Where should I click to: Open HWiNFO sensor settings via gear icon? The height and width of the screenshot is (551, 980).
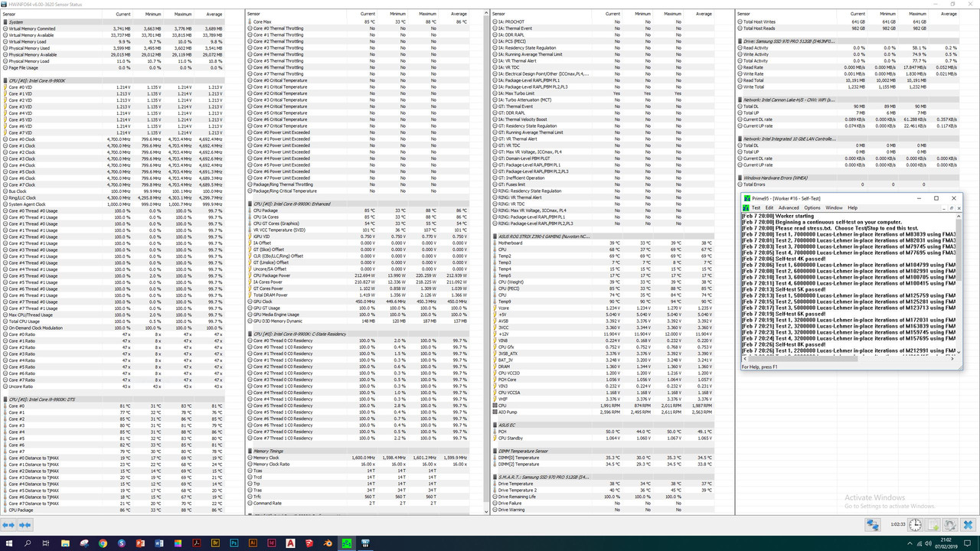coord(950,524)
